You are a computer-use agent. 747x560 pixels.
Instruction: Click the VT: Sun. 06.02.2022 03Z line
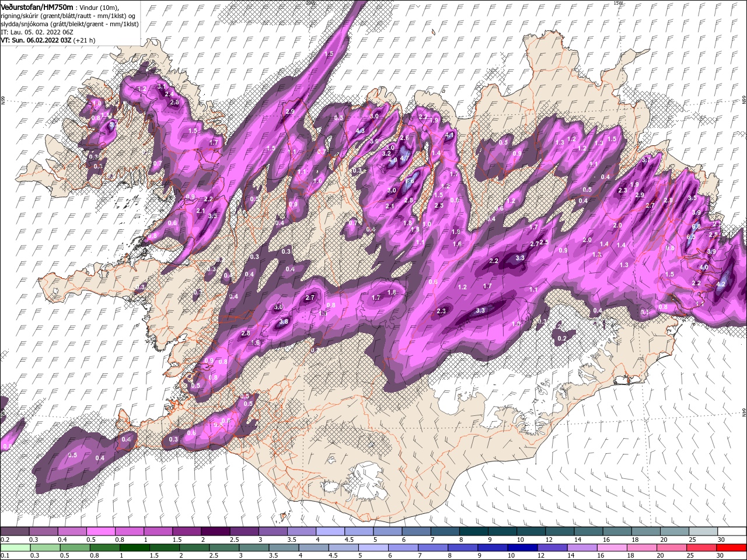[48, 40]
